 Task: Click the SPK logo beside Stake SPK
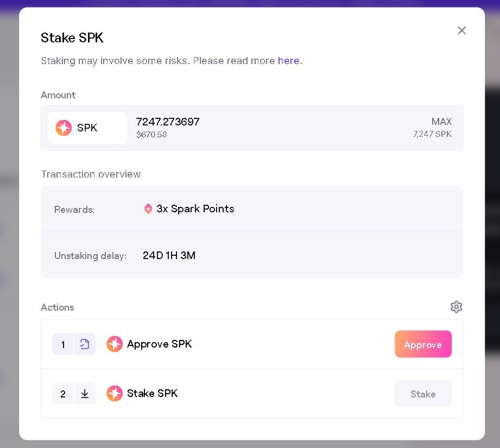115,393
